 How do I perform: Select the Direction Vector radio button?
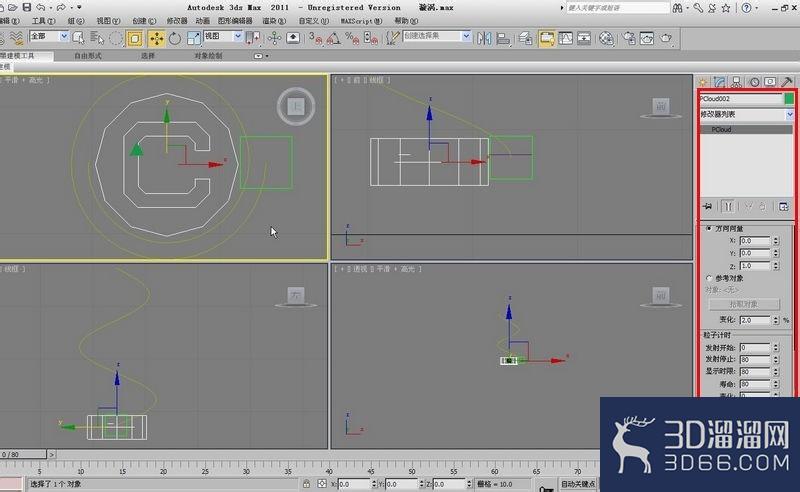click(x=709, y=228)
